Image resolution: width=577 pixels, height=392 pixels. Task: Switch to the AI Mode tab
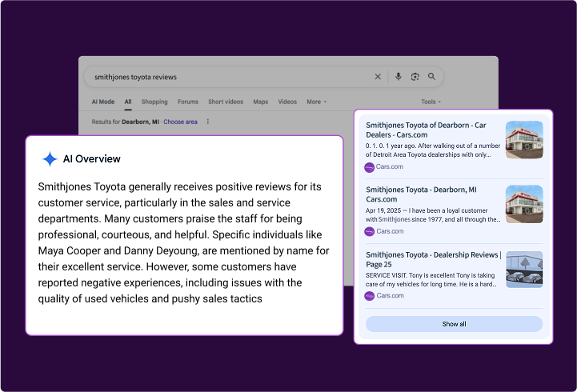pyautogui.click(x=103, y=102)
